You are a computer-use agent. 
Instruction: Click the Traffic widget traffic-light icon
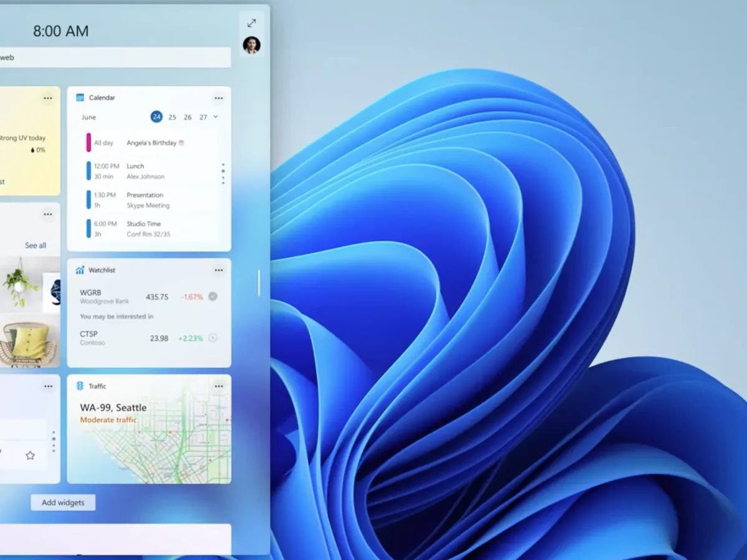(80, 386)
